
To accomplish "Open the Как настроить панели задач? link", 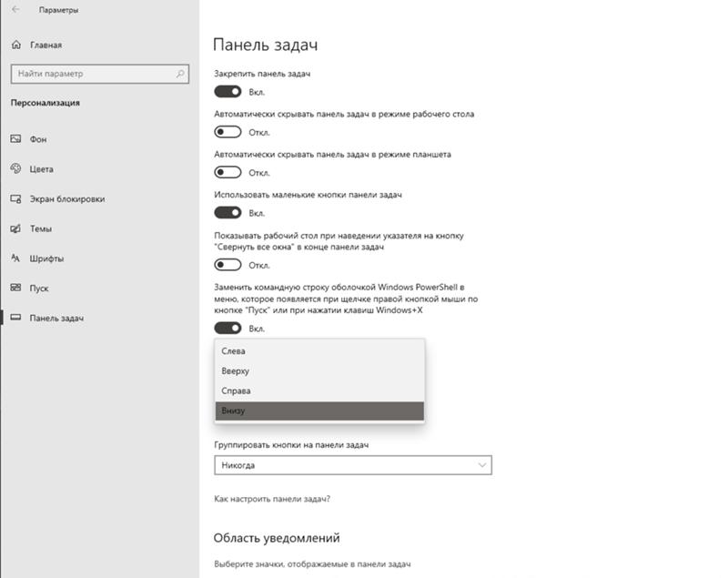I will tap(271, 499).
